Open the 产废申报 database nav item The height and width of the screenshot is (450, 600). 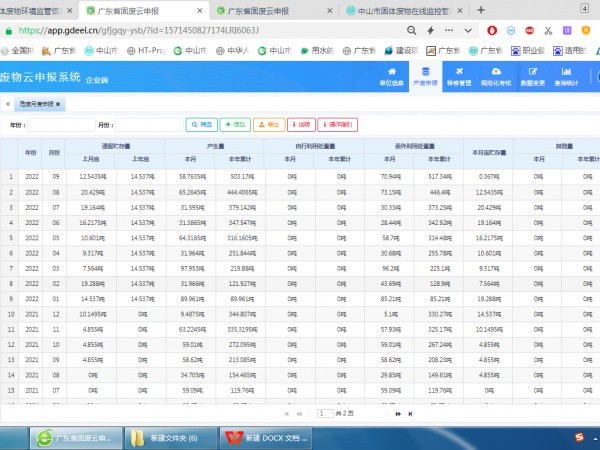click(426, 77)
